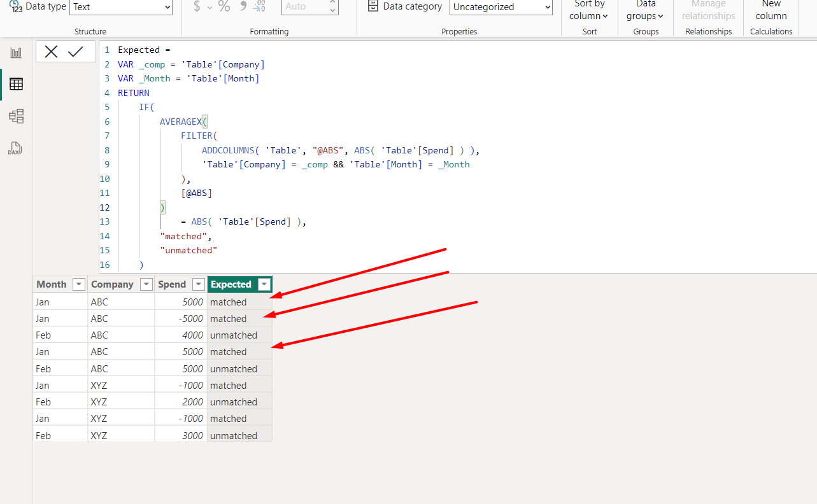This screenshot has height=504, width=817.
Task: Expand the Sort by column menu
Action: 590,10
